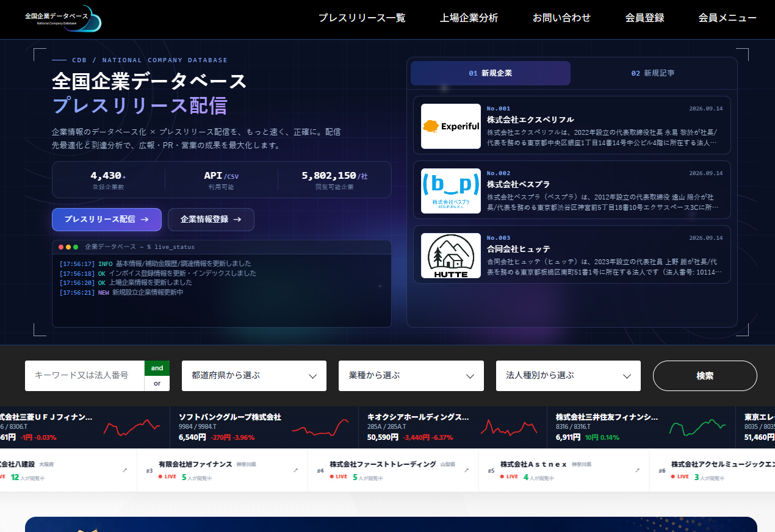
Task: Click the 三井住友フィナンシャル green sparkline chart
Action: [697, 427]
